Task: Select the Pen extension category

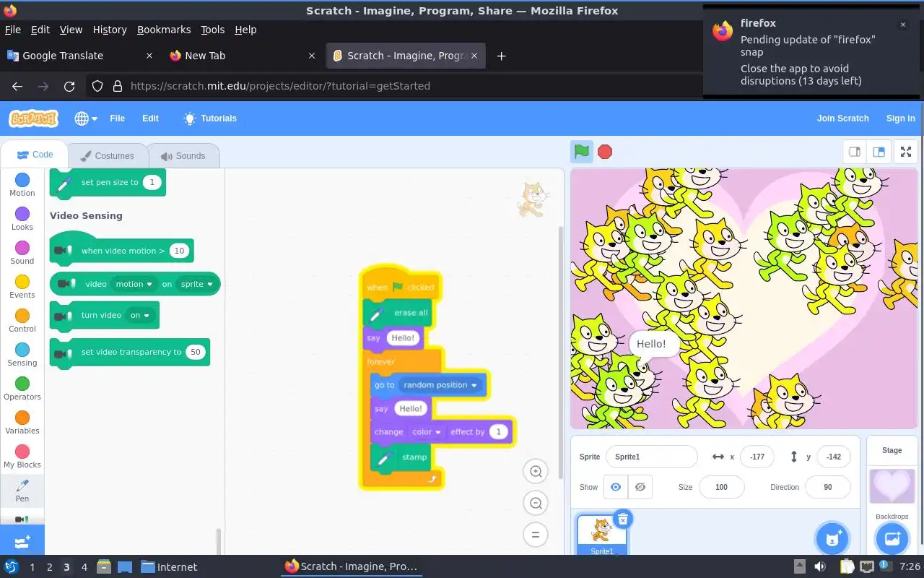Action: click(22, 491)
